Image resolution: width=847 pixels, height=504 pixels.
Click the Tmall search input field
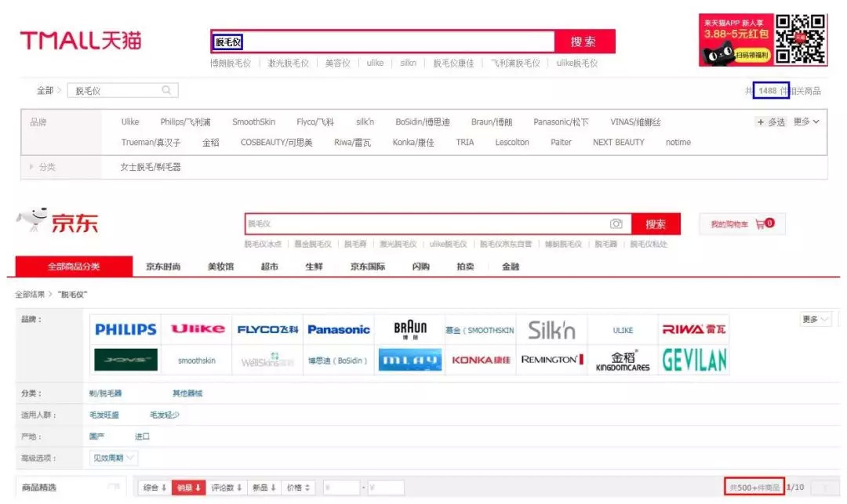[x=383, y=42]
